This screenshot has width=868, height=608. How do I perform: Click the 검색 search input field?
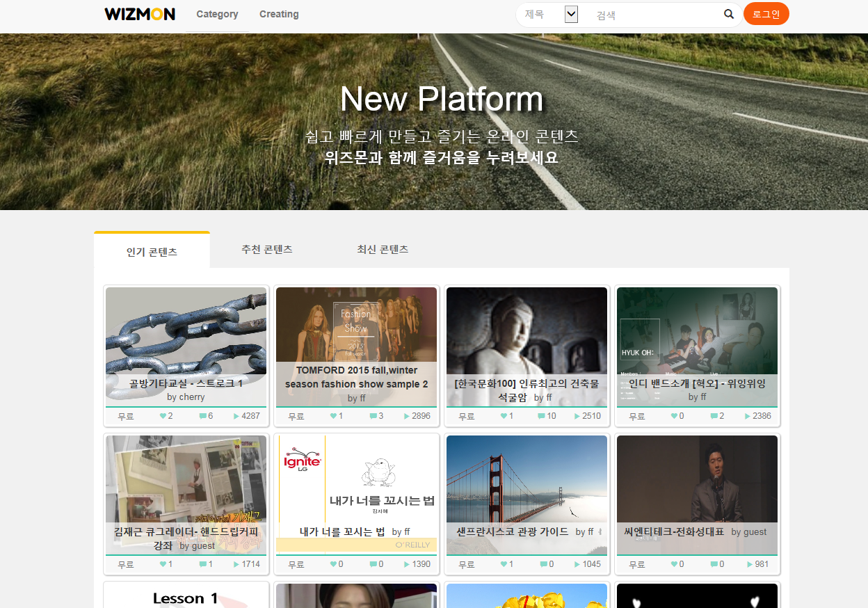coord(657,15)
